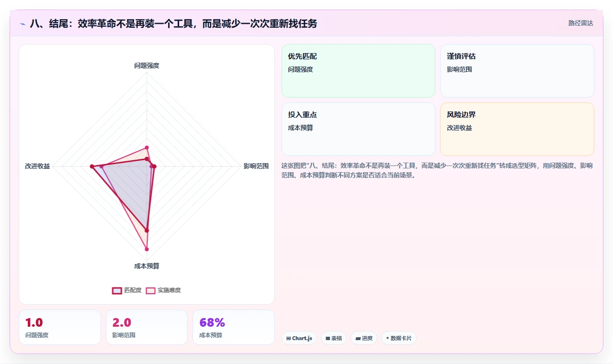The height and width of the screenshot is (364, 613).
Task: Click the 进度 tag
Action: point(364,338)
